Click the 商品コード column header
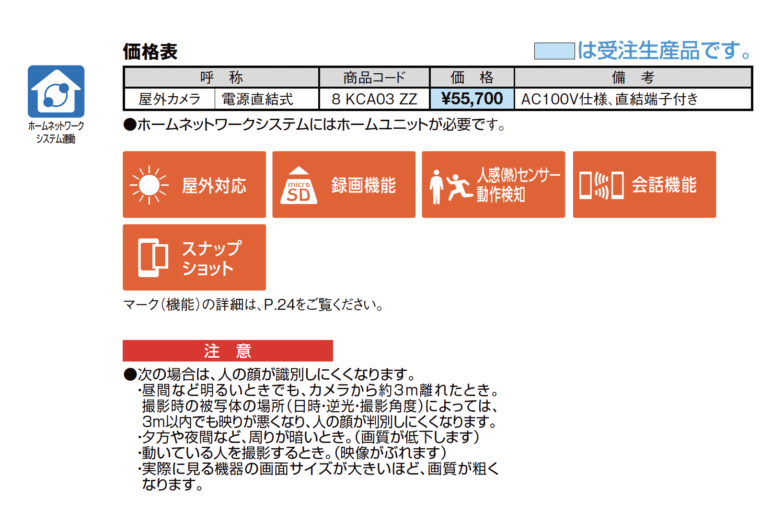 [x=374, y=77]
